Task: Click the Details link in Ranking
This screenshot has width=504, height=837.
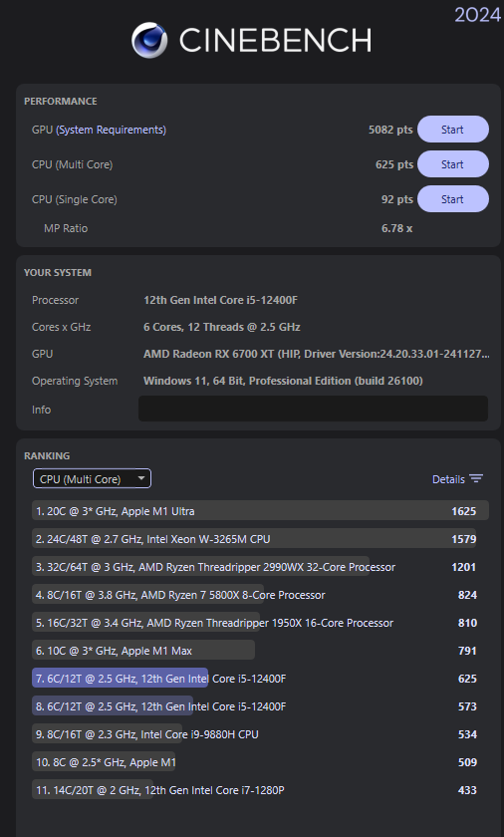Action: point(448,479)
